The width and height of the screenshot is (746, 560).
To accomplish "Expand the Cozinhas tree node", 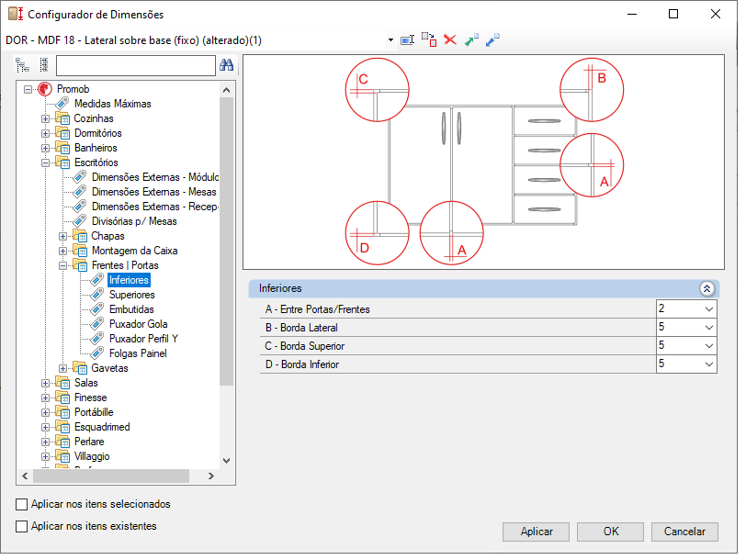I will pyautogui.click(x=46, y=118).
